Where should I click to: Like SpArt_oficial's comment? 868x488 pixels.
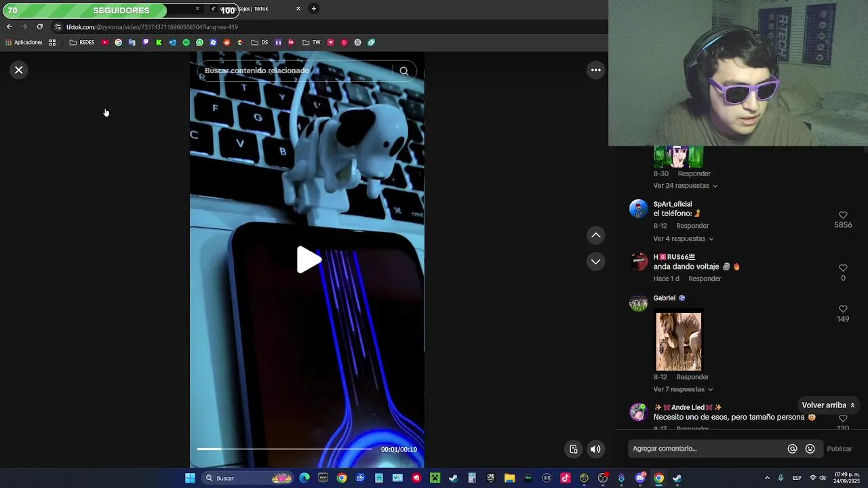[x=843, y=216]
